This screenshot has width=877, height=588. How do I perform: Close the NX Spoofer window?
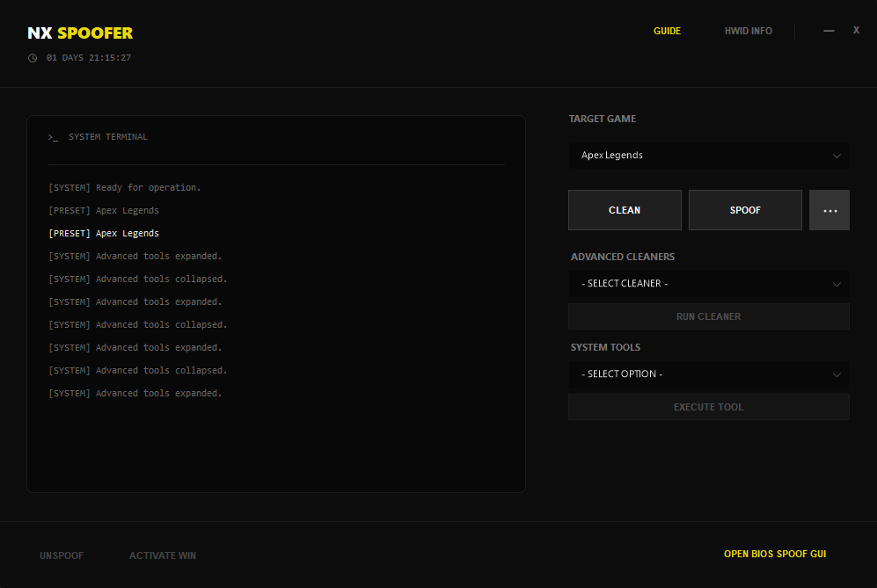click(856, 30)
